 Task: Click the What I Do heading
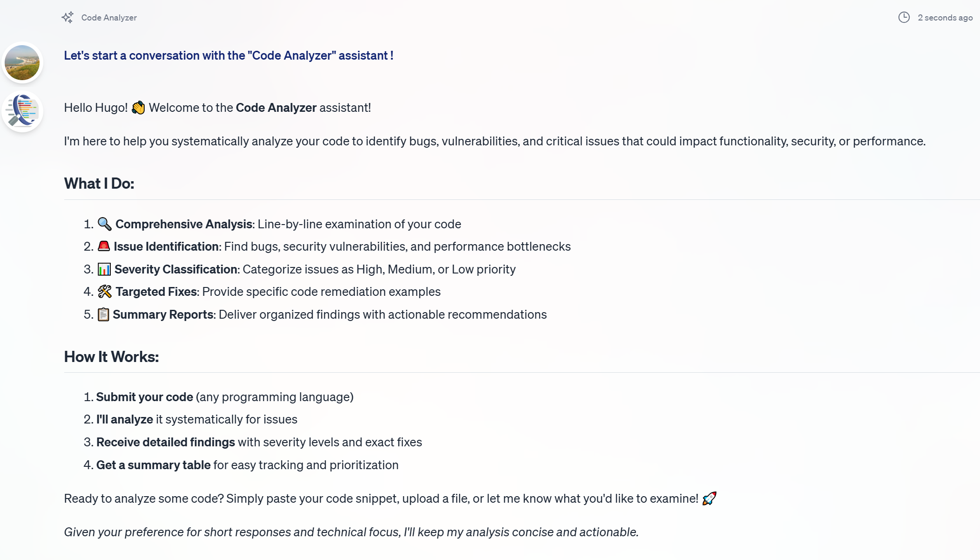coord(99,183)
